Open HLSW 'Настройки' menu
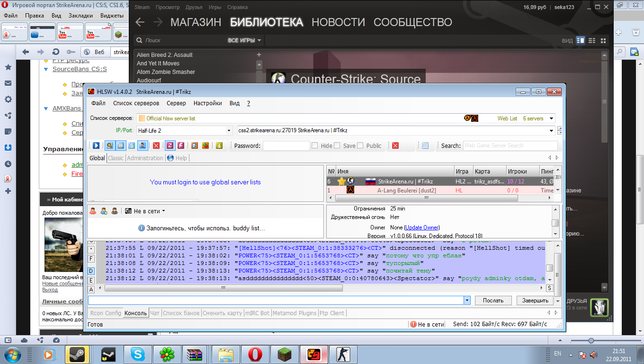This screenshot has width=644, height=364. coord(207,103)
